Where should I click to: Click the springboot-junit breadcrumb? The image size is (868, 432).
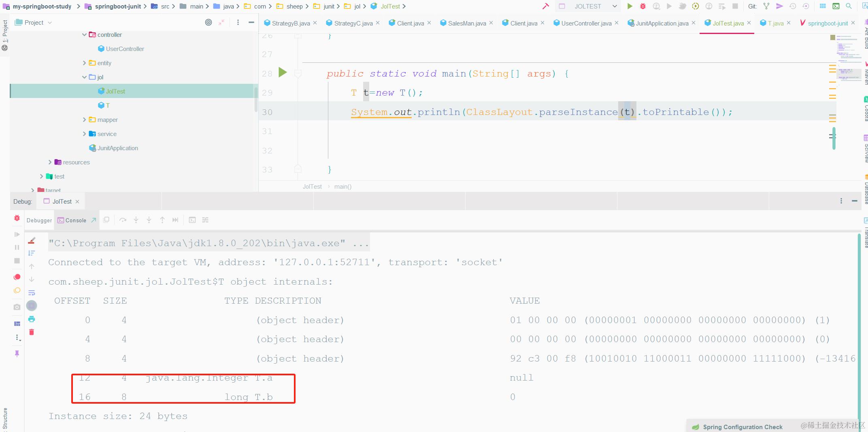118,6
